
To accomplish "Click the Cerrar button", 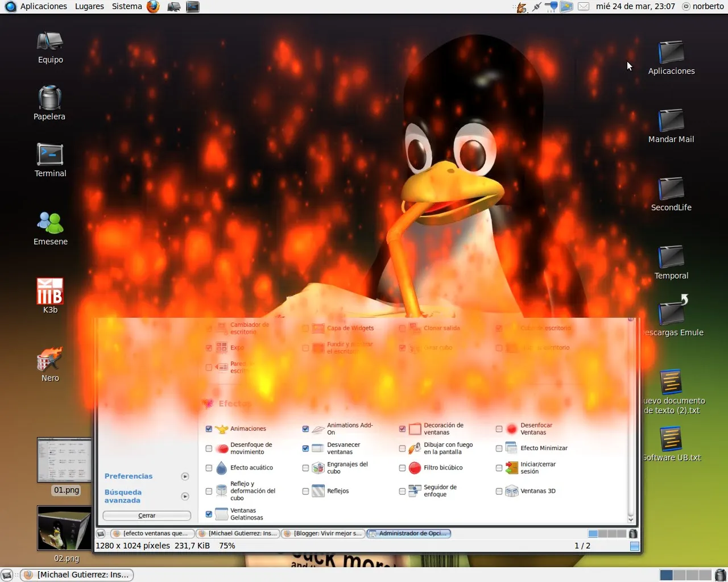I will pyautogui.click(x=147, y=516).
